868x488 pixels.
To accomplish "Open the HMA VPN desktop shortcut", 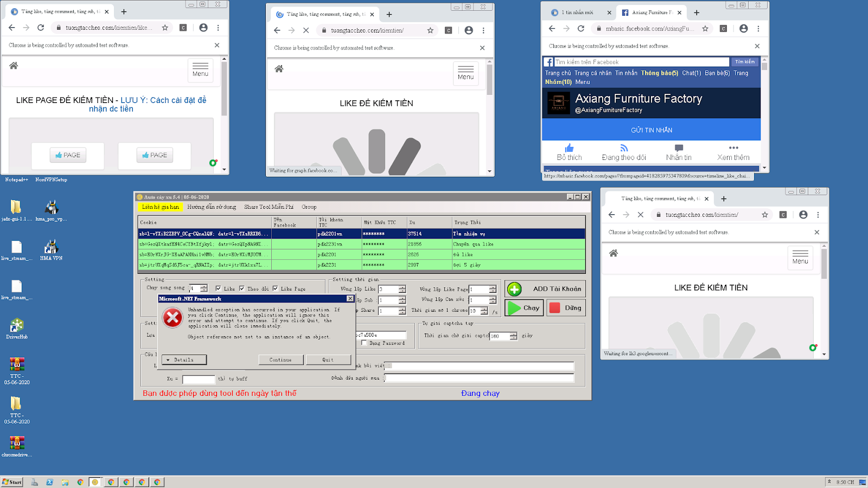I will click(51, 250).
